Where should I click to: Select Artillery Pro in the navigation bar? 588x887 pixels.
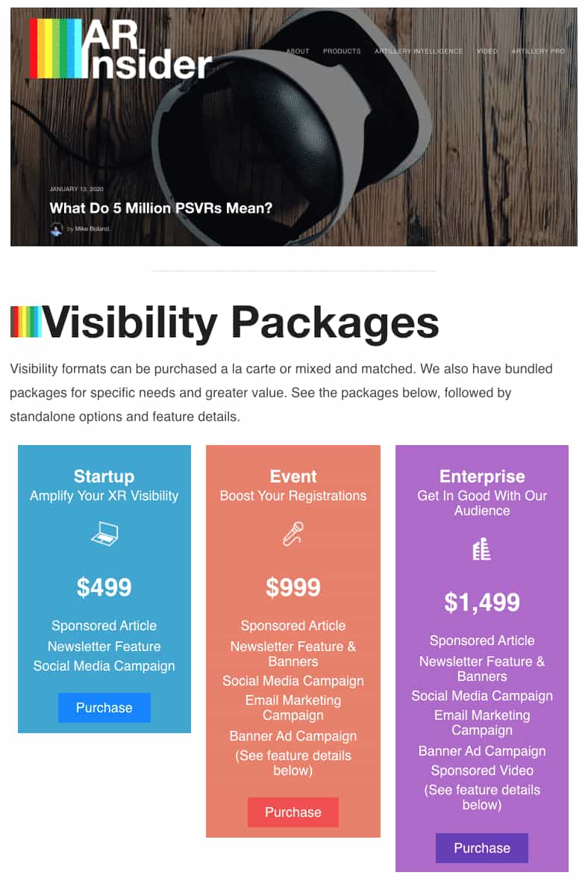pyautogui.click(x=538, y=52)
